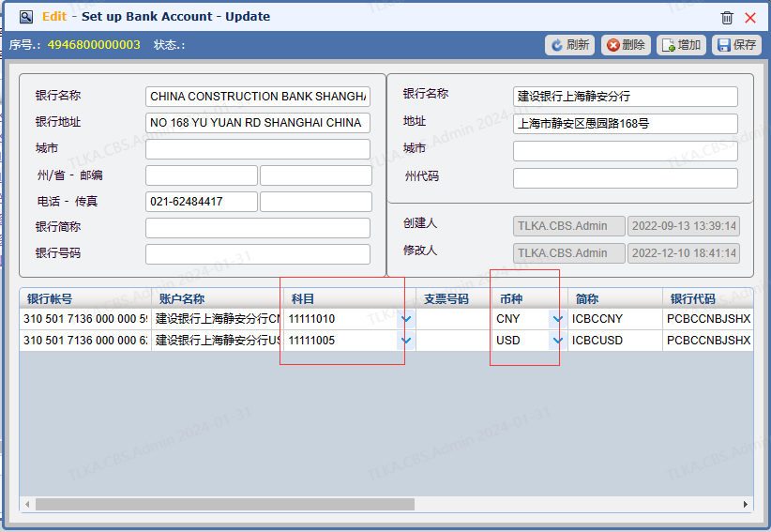Click the 简称 column header
Viewport: 771px width, 532px height.
point(615,298)
